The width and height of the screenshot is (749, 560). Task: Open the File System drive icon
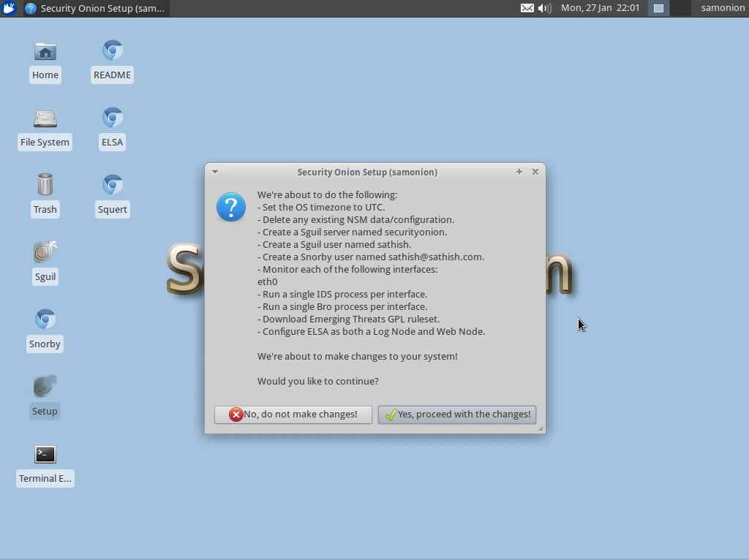tap(45, 129)
